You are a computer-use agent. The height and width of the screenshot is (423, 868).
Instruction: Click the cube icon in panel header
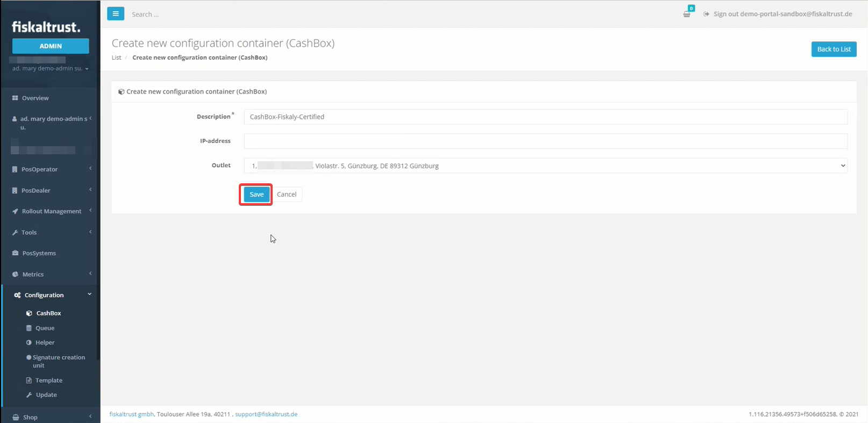pos(121,92)
